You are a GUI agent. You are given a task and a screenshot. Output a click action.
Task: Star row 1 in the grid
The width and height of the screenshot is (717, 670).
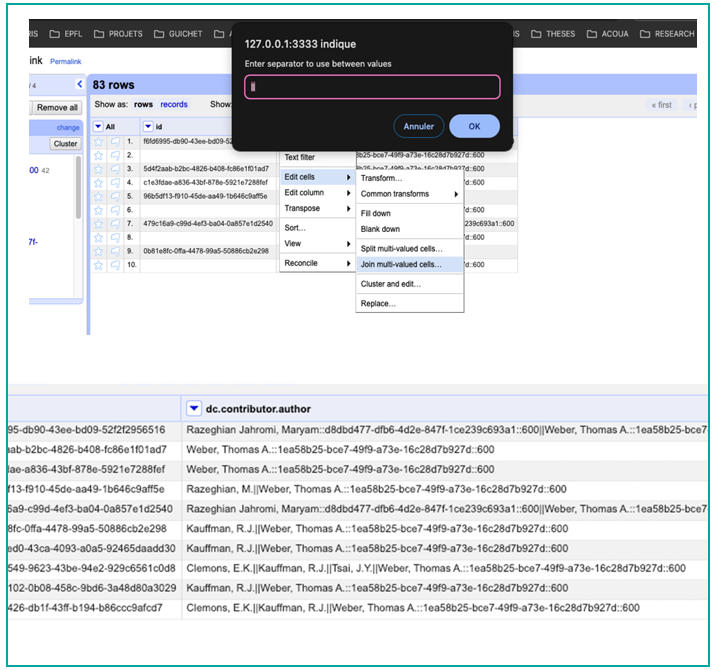click(99, 142)
